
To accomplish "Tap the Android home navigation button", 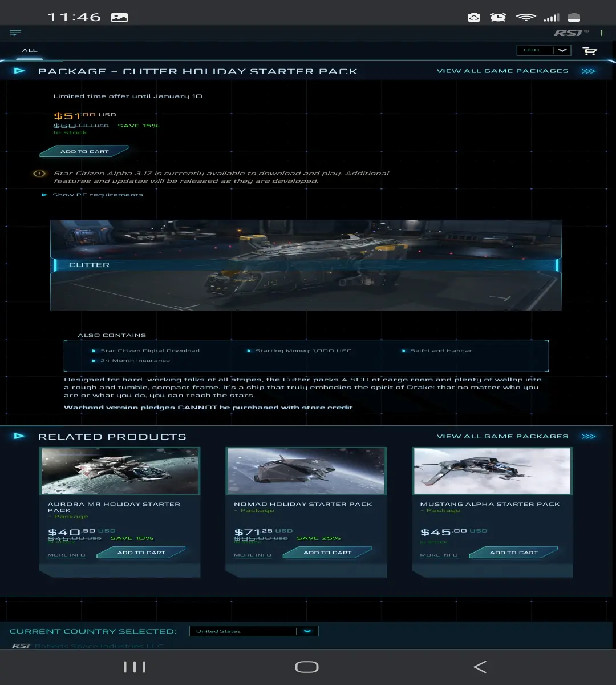I will click(306, 667).
